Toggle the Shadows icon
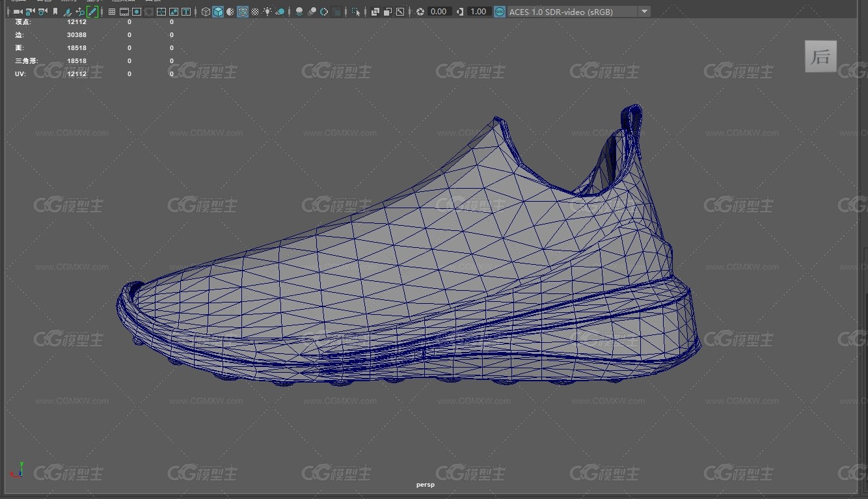The image size is (868, 499). pyautogui.click(x=280, y=12)
